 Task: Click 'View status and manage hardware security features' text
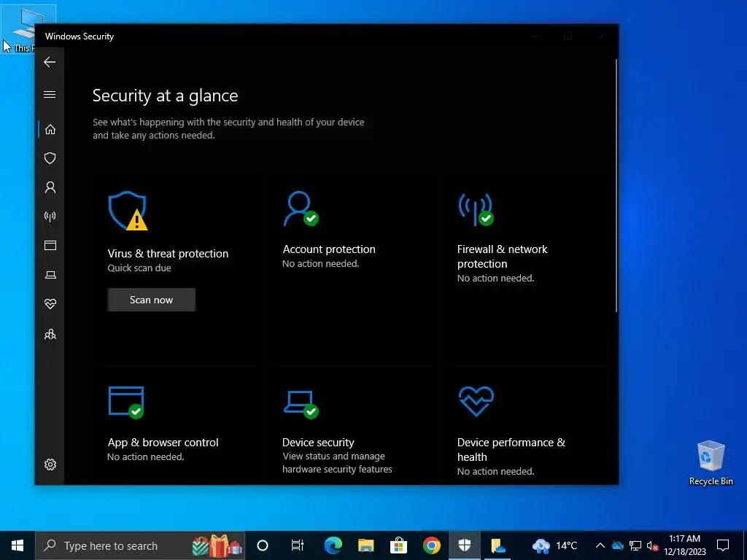click(x=337, y=462)
